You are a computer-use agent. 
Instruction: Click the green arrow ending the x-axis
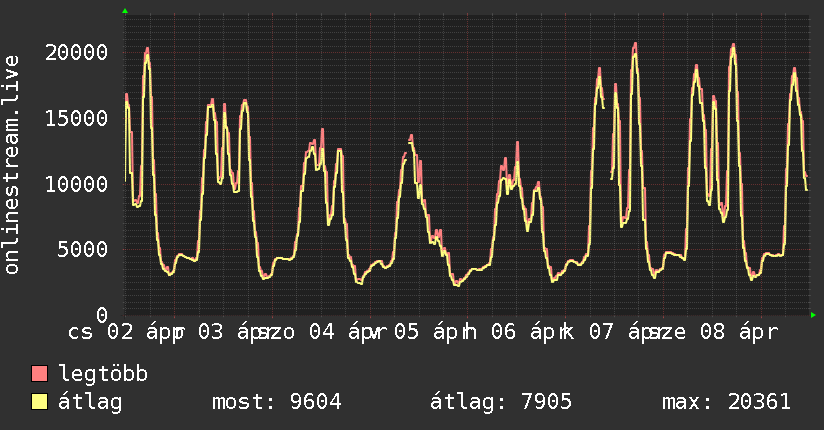(x=813, y=315)
